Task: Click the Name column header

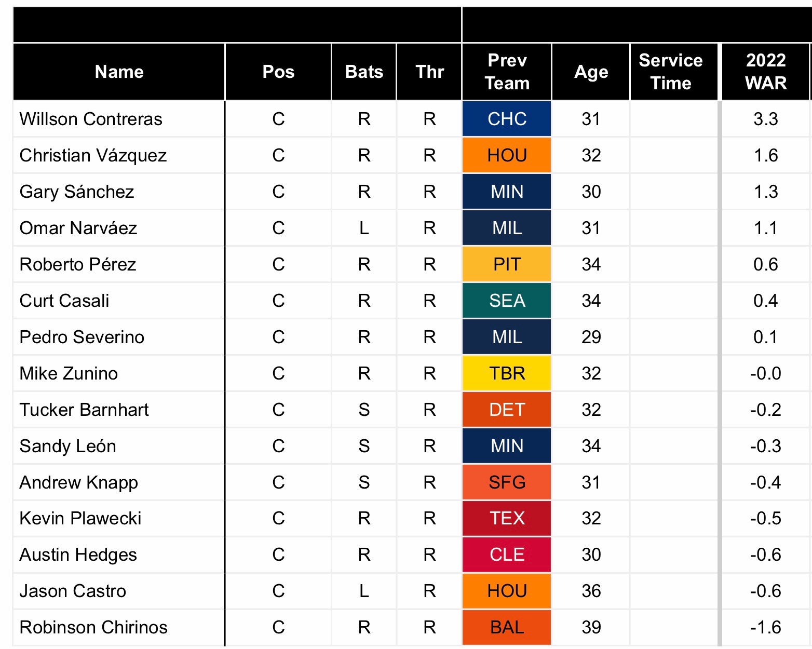Action: 119,72
